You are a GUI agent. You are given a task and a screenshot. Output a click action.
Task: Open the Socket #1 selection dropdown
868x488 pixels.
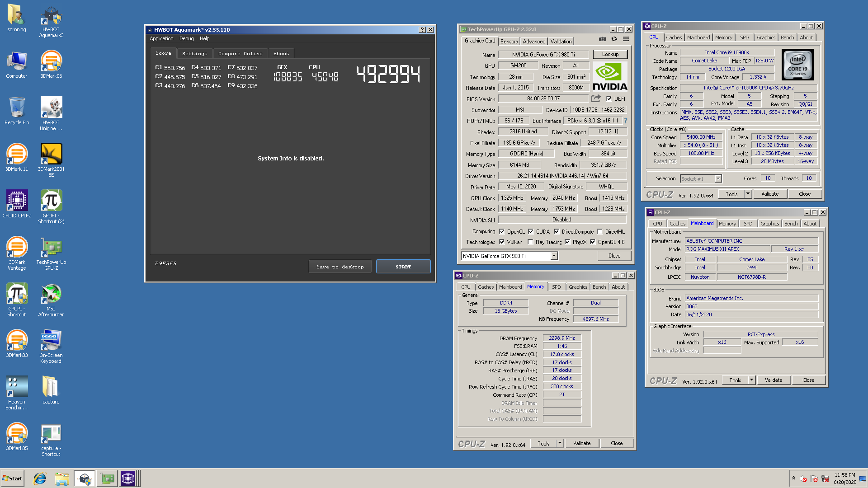pyautogui.click(x=718, y=179)
